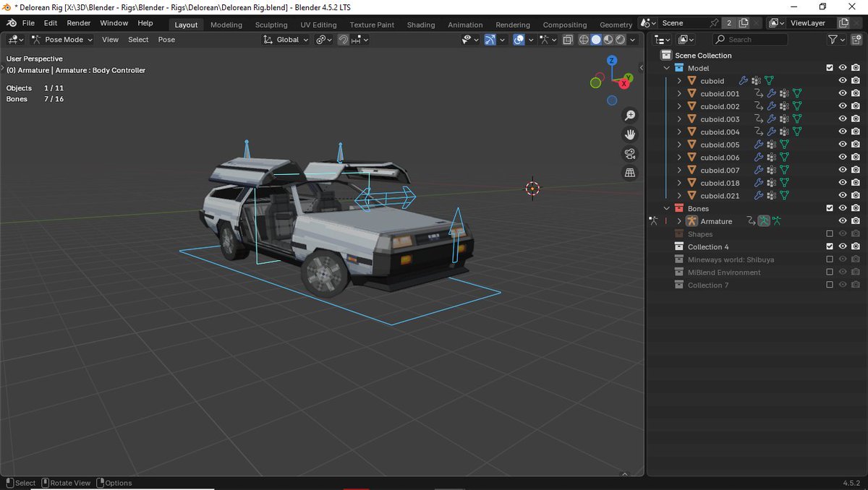Click the orange mesh icon of cuboid.007
Viewport: 868px width, 490px height.
click(x=692, y=171)
